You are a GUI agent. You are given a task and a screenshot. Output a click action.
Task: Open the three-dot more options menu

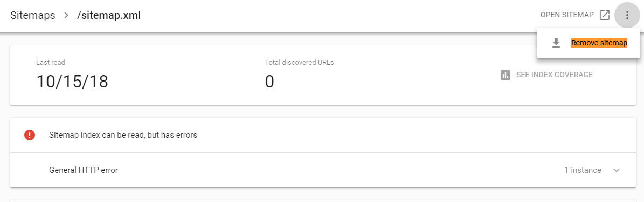tap(627, 15)
